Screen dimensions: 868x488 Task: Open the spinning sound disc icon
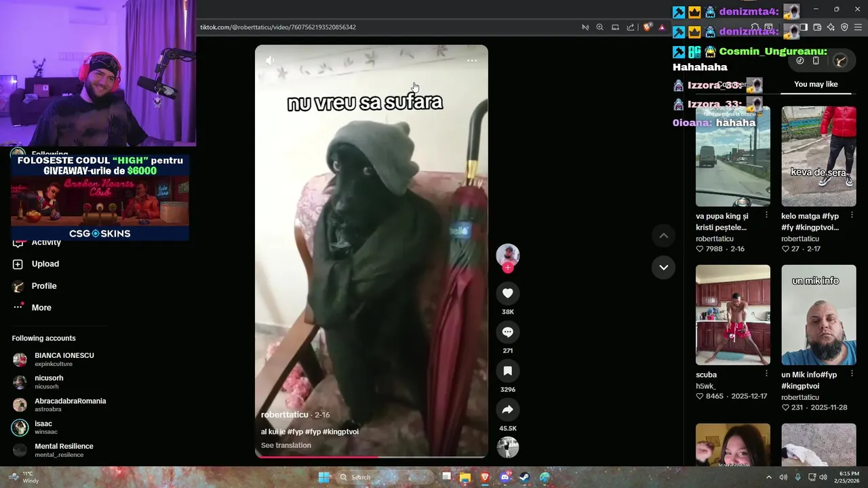(x=508, y=447)
